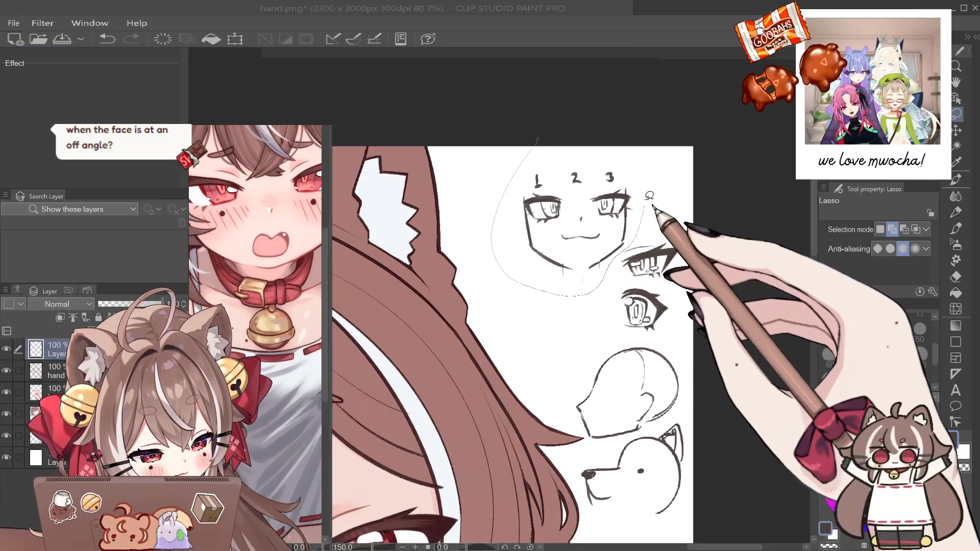Expand the Selection mode options arrow
980x551 pixels.
tap(926, 230)
